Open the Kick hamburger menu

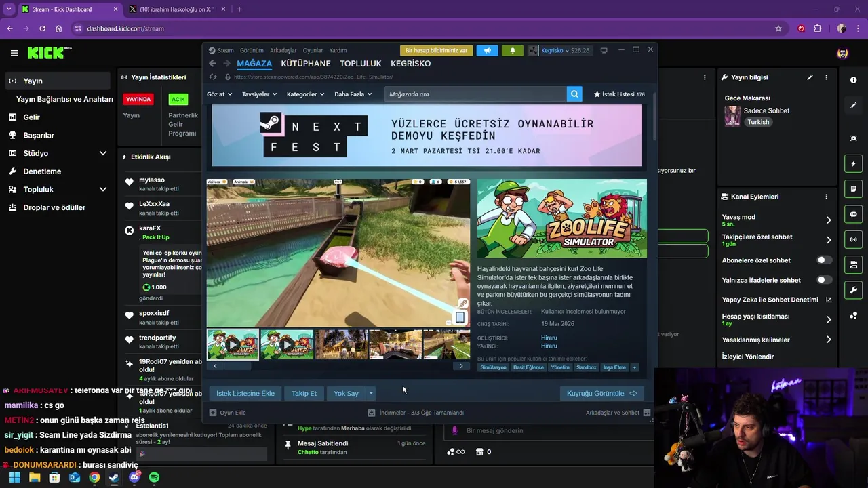(x=14, y=53)
